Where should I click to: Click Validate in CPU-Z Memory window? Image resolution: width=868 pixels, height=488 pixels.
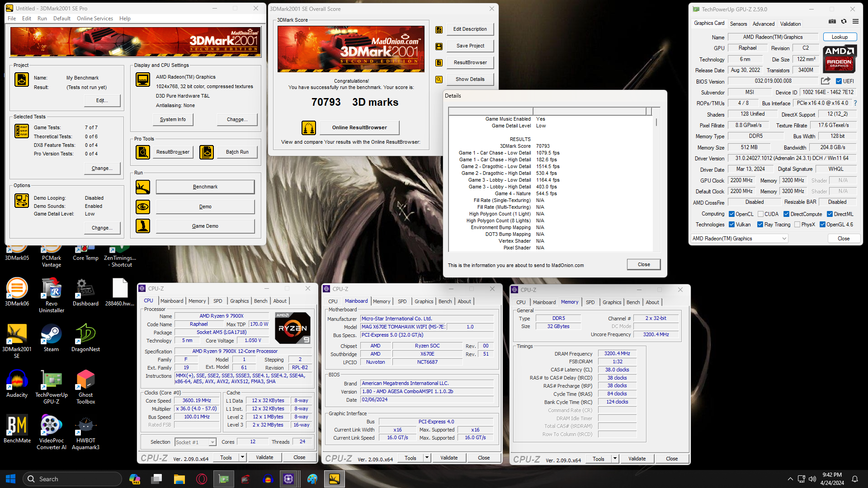pos(637,459)
